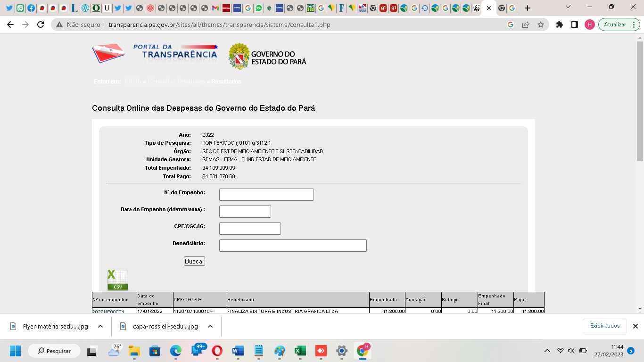
Task: Reload the page with the refresh icon
Action: [x=41, y=25]
